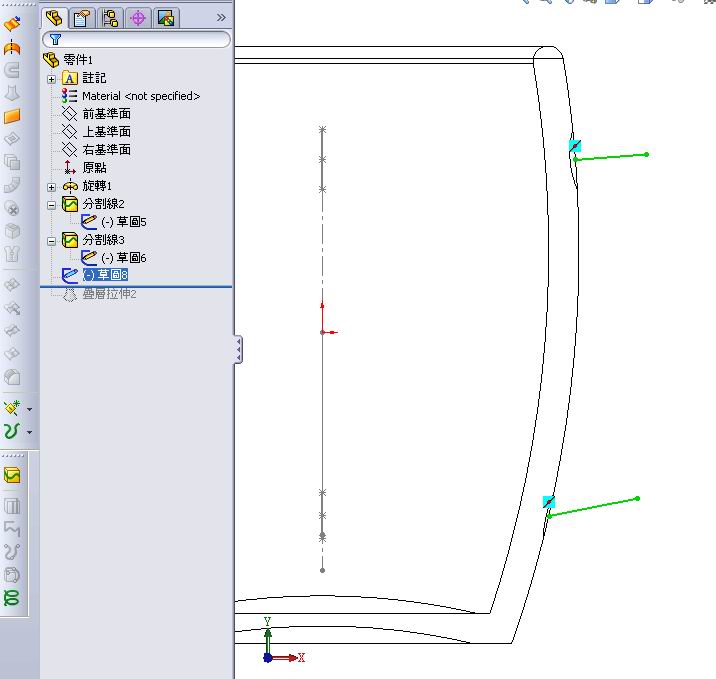716x679 pixels.
Task: Select the greyed Swept Surface tool
Action: pos(12,70)
